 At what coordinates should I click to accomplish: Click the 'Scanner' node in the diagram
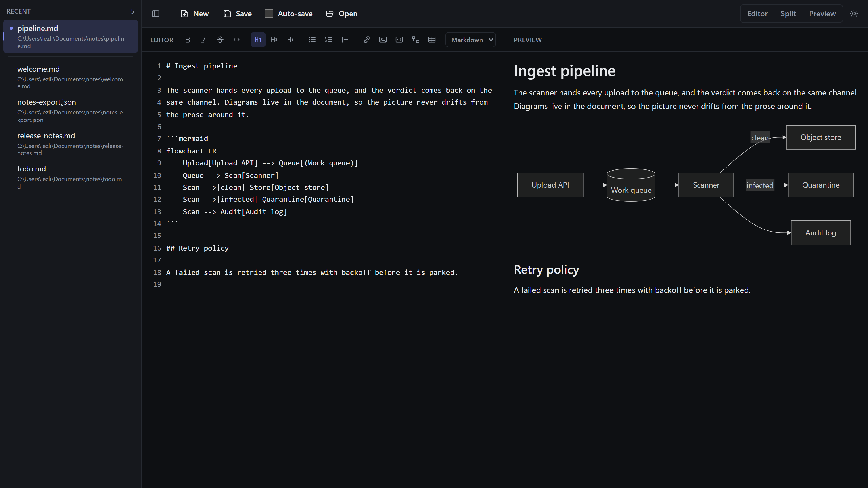coord(706,185)
